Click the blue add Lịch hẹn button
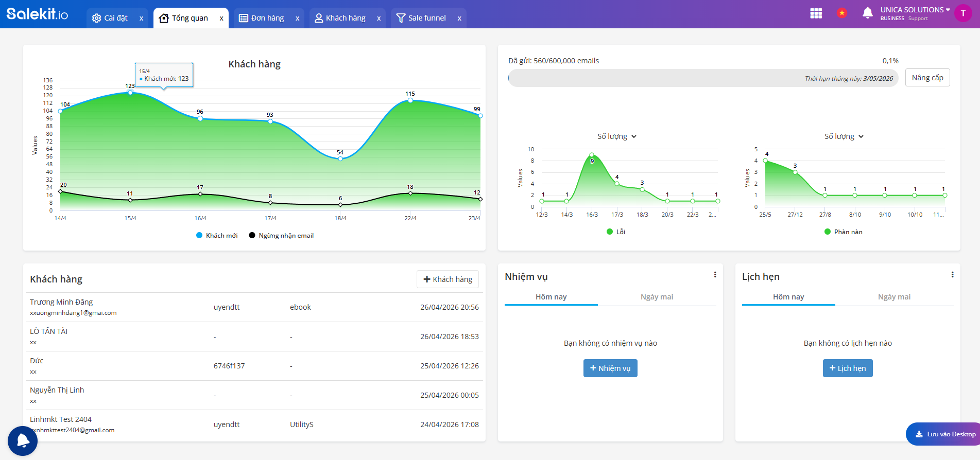Screen dimensions: 980x460 tap(847, 368)
